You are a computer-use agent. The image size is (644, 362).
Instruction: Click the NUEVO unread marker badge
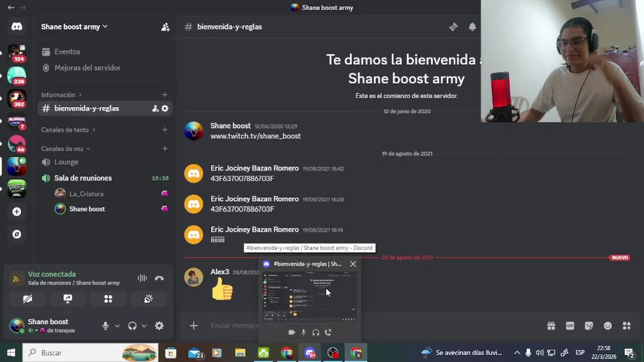[x=620, y=257]
